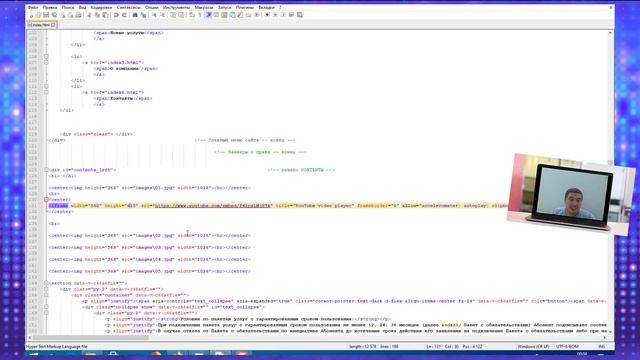640x360 pixels.
Task: Open the Синтаксисы menu
Action: click(x=129, y=7)
